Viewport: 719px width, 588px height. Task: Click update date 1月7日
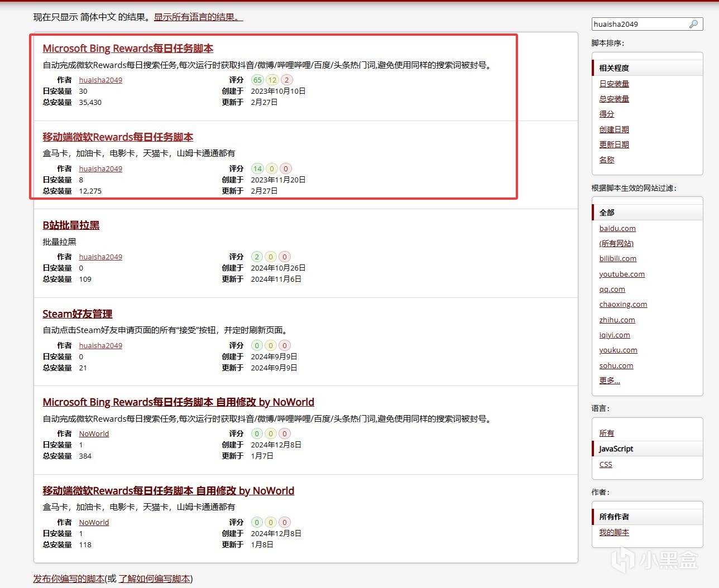(x=262, y=456)
